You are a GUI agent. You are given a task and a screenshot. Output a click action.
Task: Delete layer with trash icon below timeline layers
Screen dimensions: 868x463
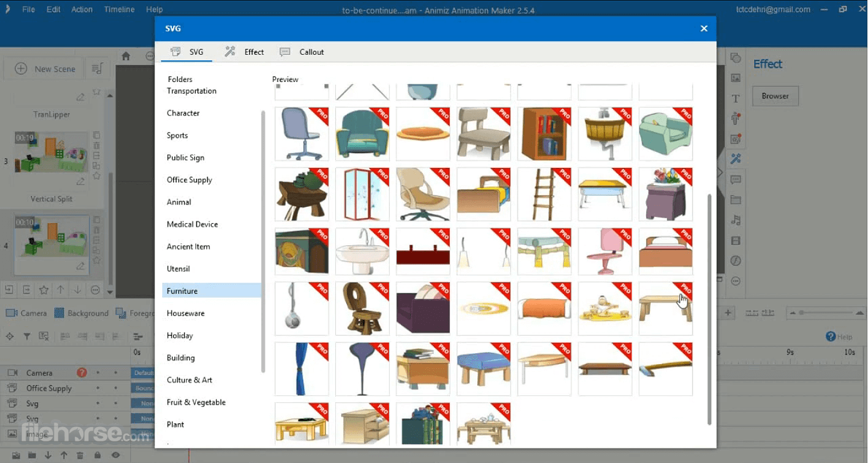[x=80, y=455]
